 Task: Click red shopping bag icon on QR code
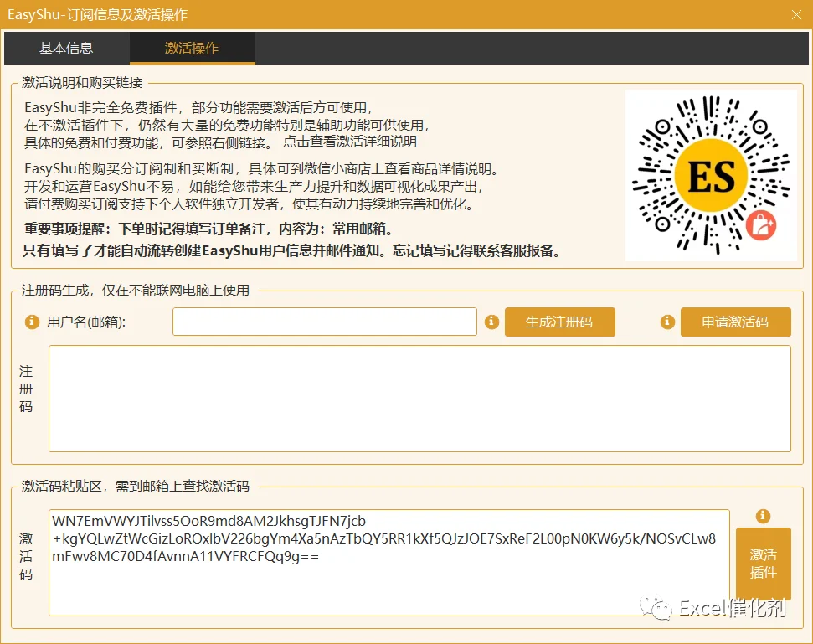[x=760, y=226]
